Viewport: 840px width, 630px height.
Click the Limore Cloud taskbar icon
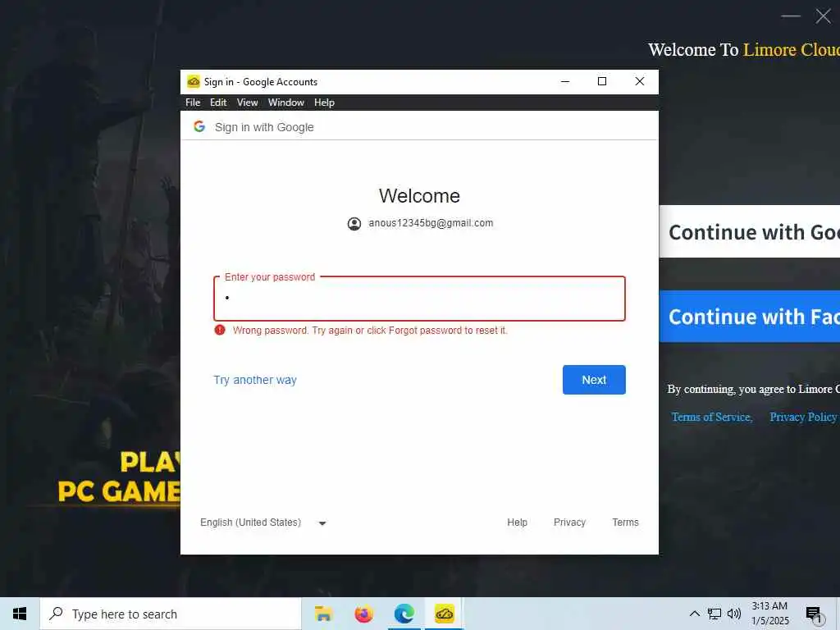click(x=444, y=614)
